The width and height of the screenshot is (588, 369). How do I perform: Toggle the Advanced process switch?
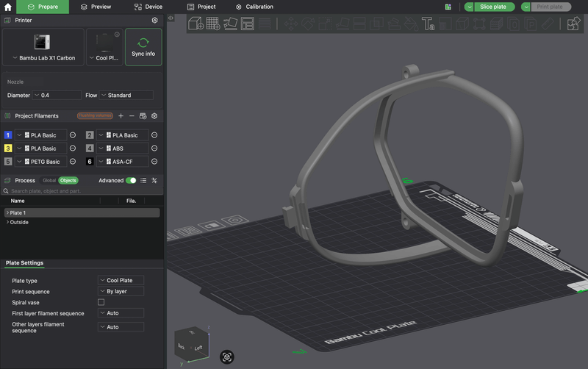[131, 180]
